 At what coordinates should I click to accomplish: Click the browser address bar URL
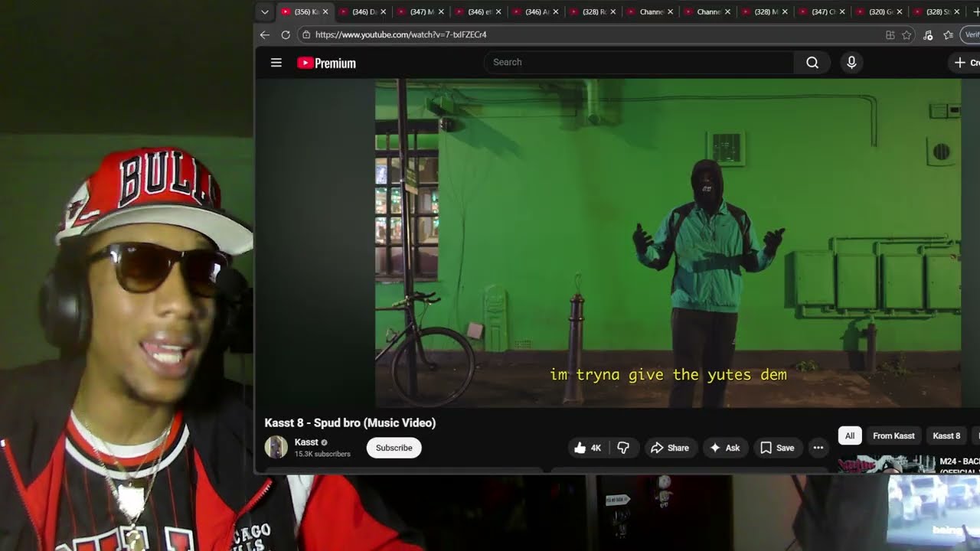(x=400, y=34)
